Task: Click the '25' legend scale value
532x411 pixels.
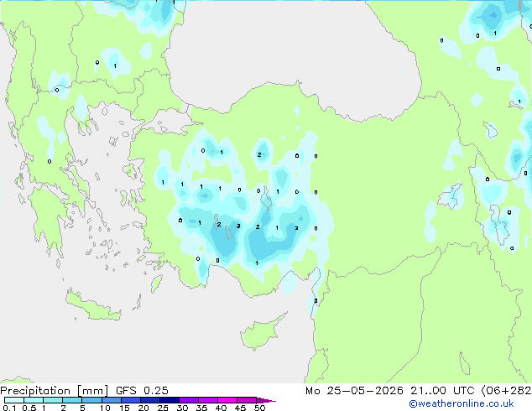Action: click(163, 408)
